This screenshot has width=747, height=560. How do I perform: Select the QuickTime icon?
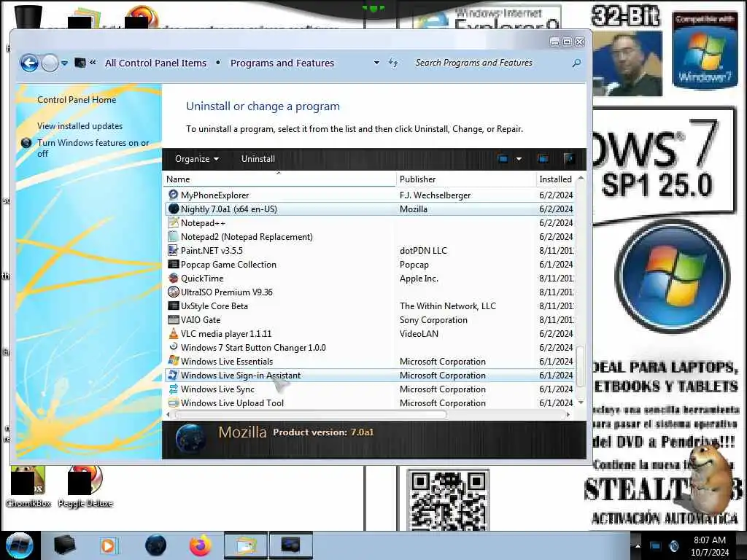point(173,278)
